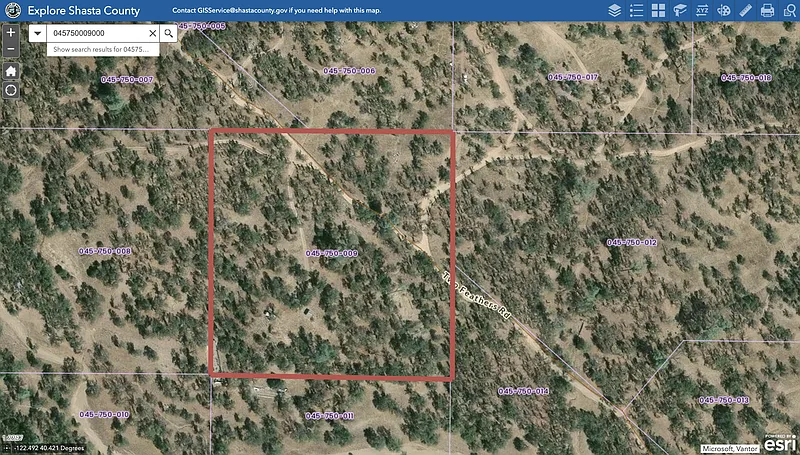The height and width of the screenshot is (455, 800).
Task: Open the Draw palette tool
Action: (x=724, y=10)
